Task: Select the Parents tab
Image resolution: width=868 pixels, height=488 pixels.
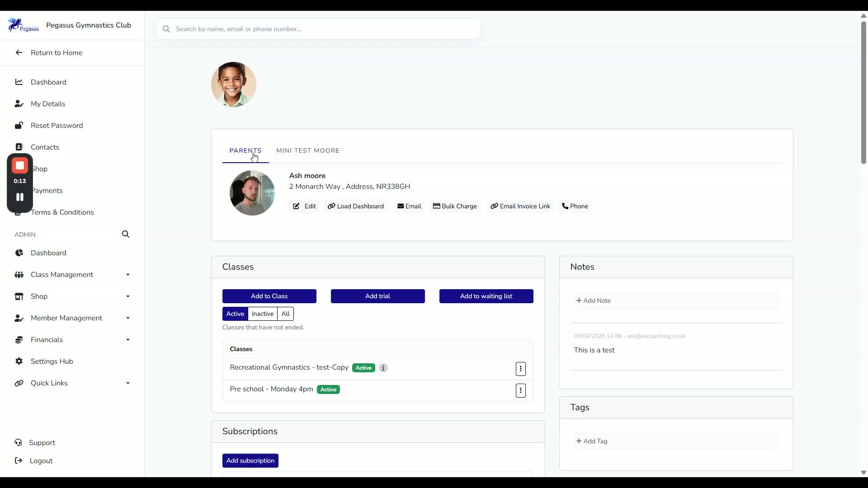Action: click(245, 151)
